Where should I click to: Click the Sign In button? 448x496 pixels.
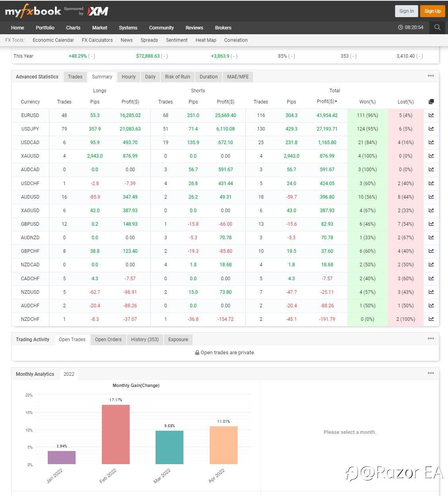(x=406, y=11)
